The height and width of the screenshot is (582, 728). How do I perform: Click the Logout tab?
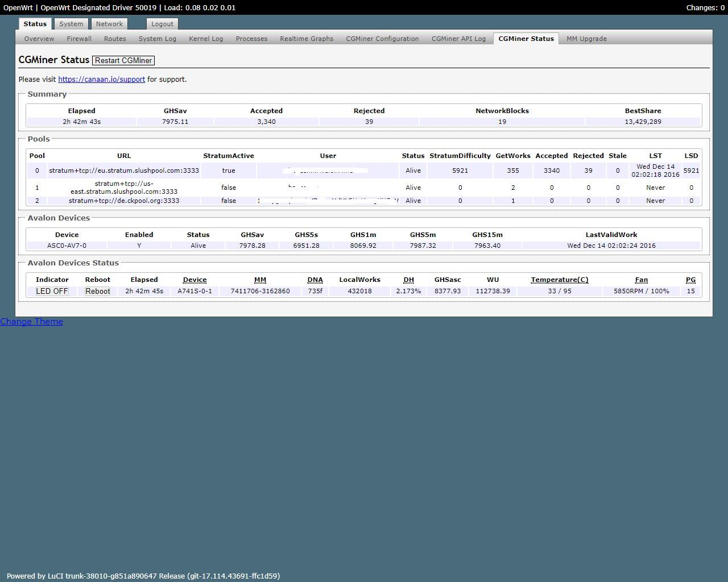click(x=162, y=24)
